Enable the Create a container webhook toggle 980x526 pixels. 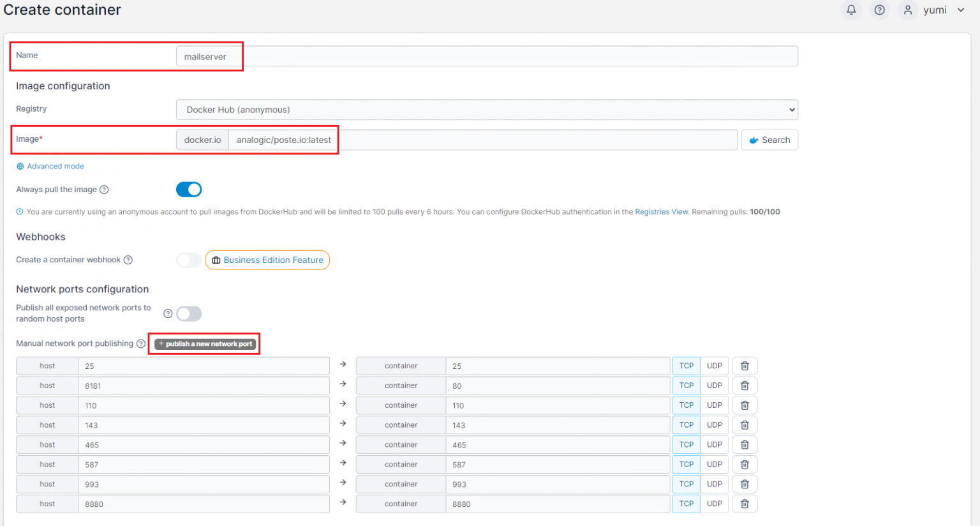(189, 260)
